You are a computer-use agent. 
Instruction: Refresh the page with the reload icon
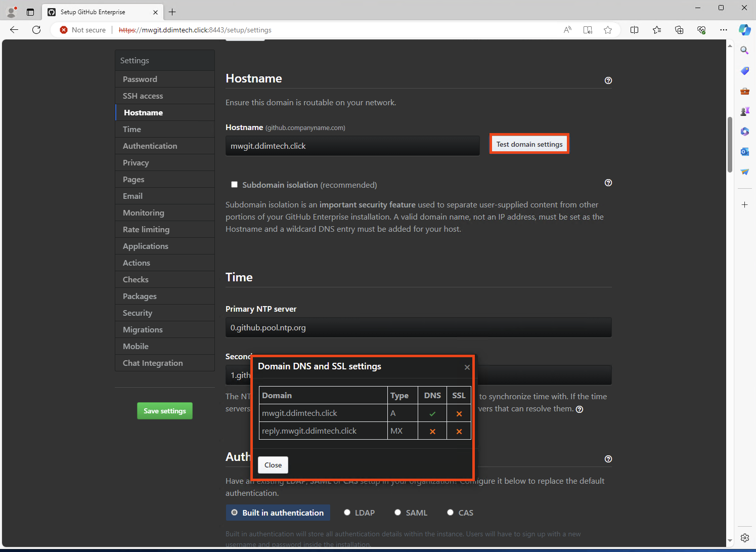click(x=36, y=30)
